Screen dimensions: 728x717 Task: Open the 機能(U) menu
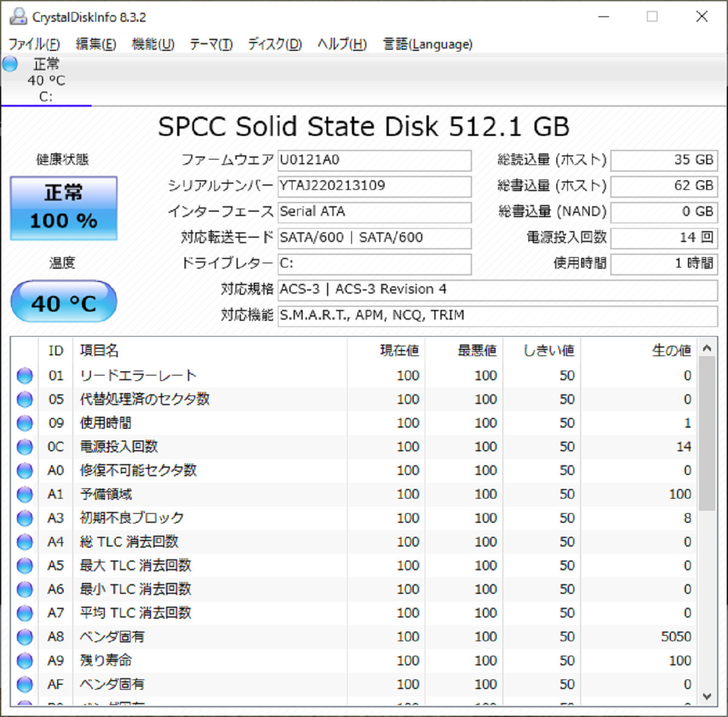pos(153,44)
